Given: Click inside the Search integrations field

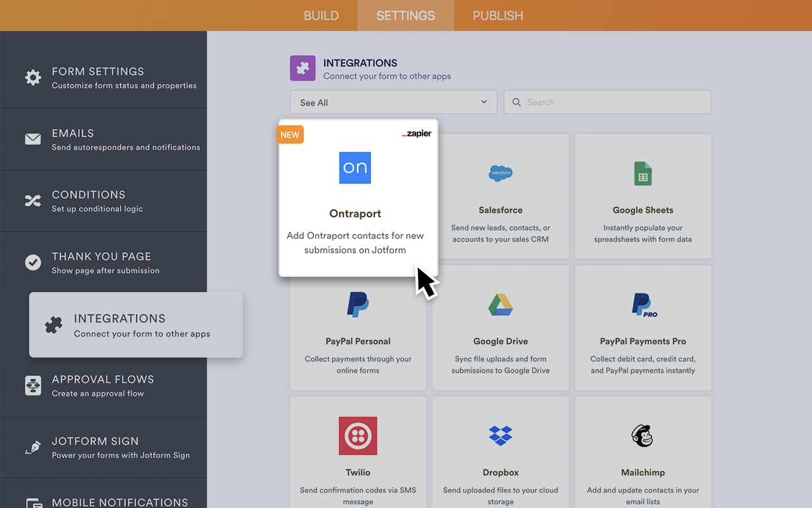Looking at the screenshot, I should click(x=607, y=102).
